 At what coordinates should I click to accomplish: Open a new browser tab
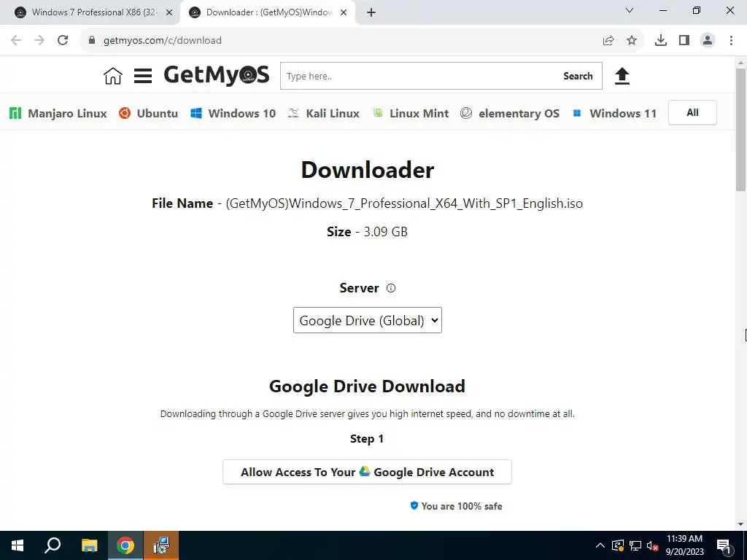[371, 13]
